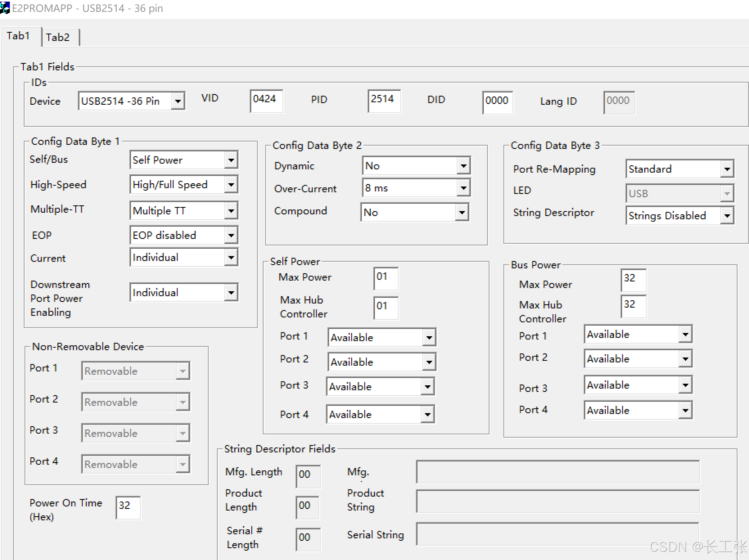Open Non-Removable Device Port 4 dropdown
749x560 pixels.
(135, 464)
